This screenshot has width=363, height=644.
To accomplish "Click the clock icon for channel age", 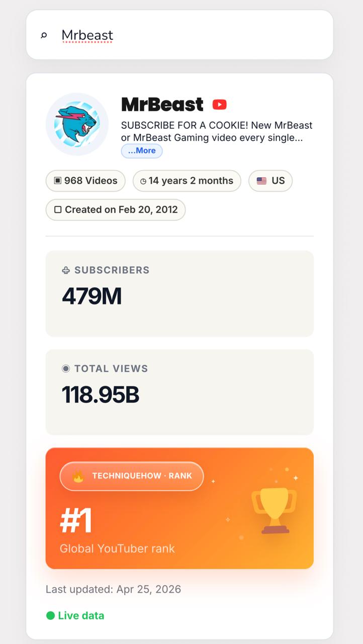I will click(x=143, y=181).
